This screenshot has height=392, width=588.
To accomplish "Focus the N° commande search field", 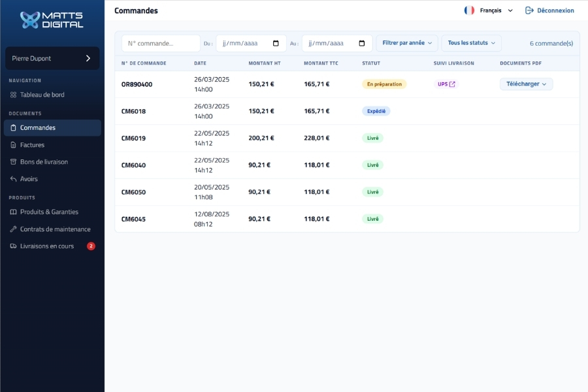I will tap(161, 44).
